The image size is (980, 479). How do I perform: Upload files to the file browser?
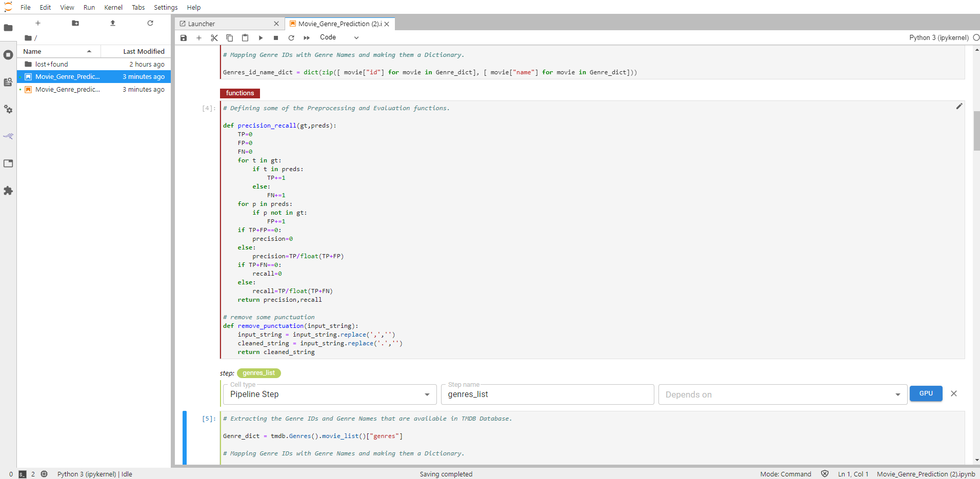113,23
